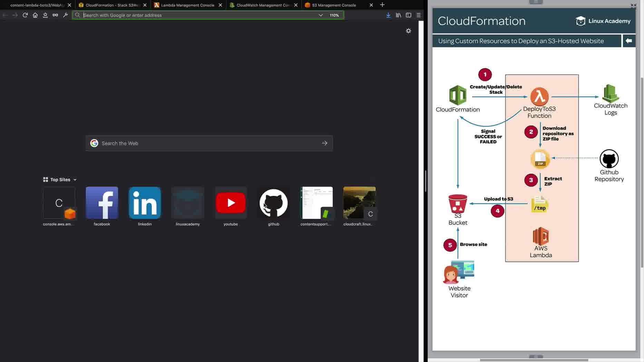This screenshot has height=362, width=644.
Task: Open the browser hamburger menu
Action: [x=419, y=15]
